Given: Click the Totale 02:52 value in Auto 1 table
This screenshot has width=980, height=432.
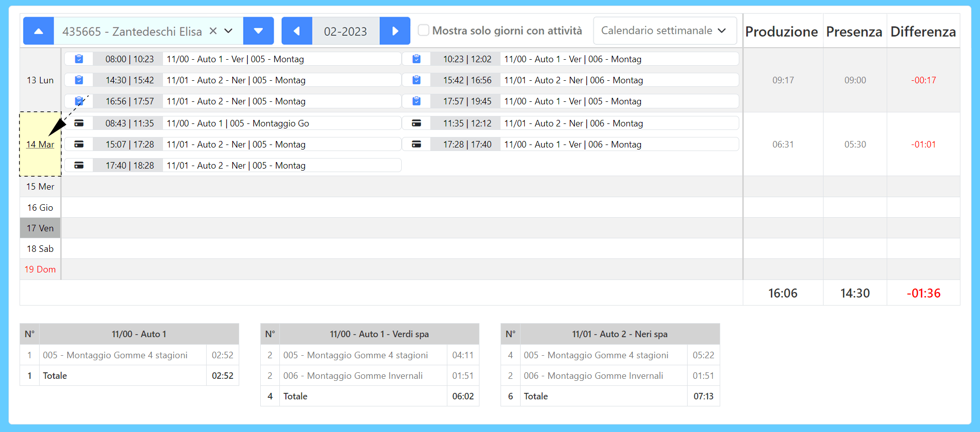Looking at the screenshot, I should tap(223, 376).
